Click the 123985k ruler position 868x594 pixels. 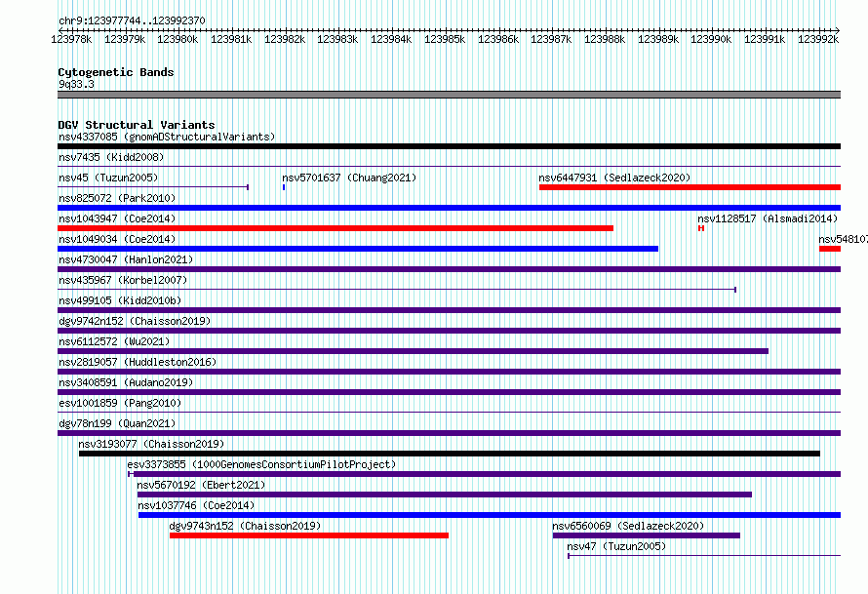tap(445, 39)
